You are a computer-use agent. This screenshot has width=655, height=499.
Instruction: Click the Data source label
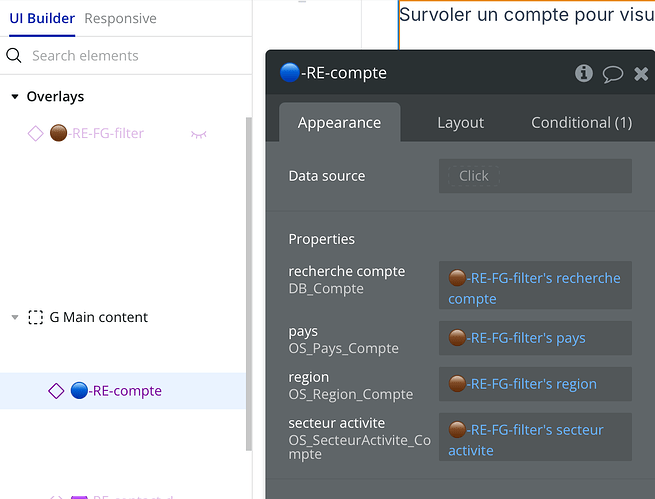327,176
